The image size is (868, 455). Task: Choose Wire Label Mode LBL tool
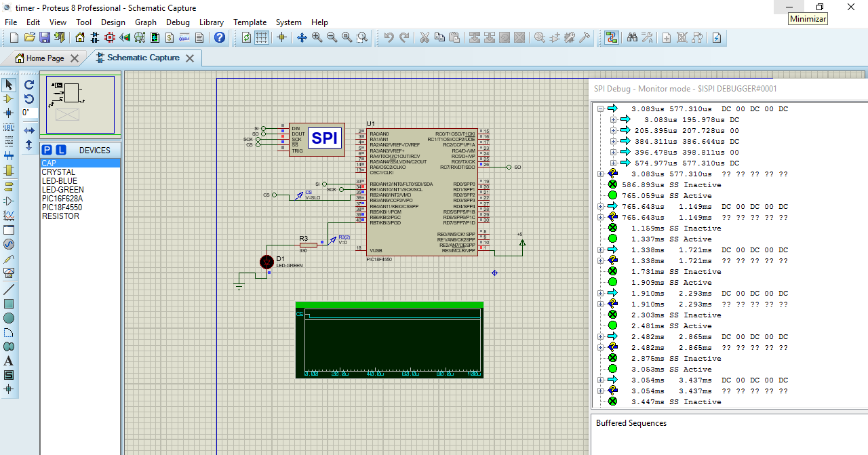click(x=9, y=127)
